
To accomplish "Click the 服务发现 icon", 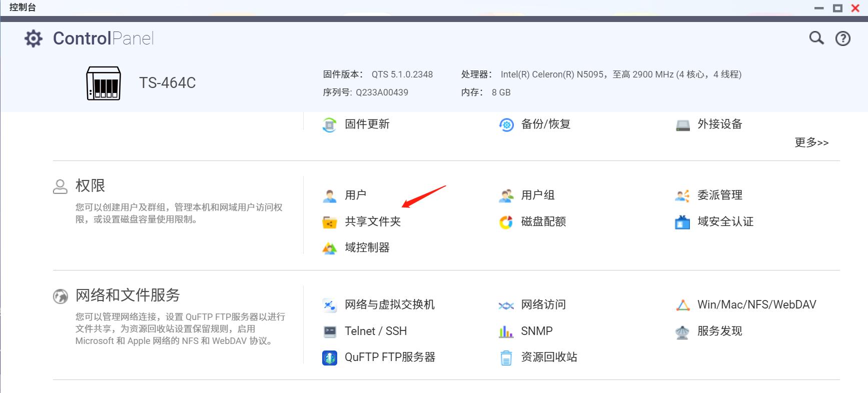I will pos(682,331).
